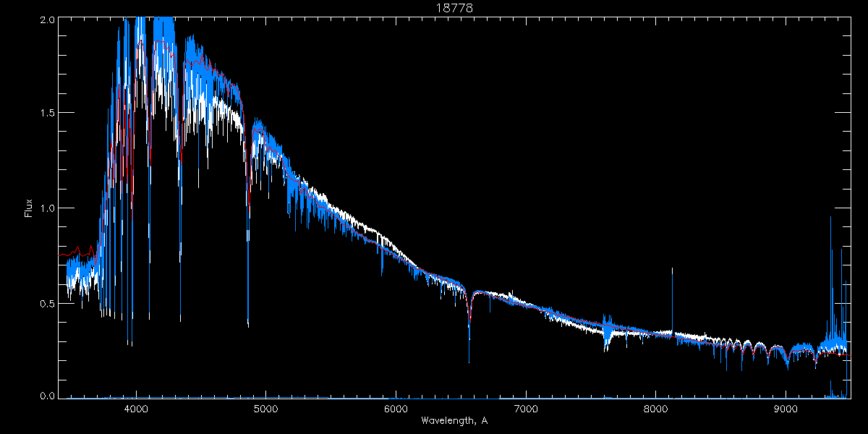Select the 4000 x-axis tick label
Screen dimensions: 868x434
tap(136, 407)
